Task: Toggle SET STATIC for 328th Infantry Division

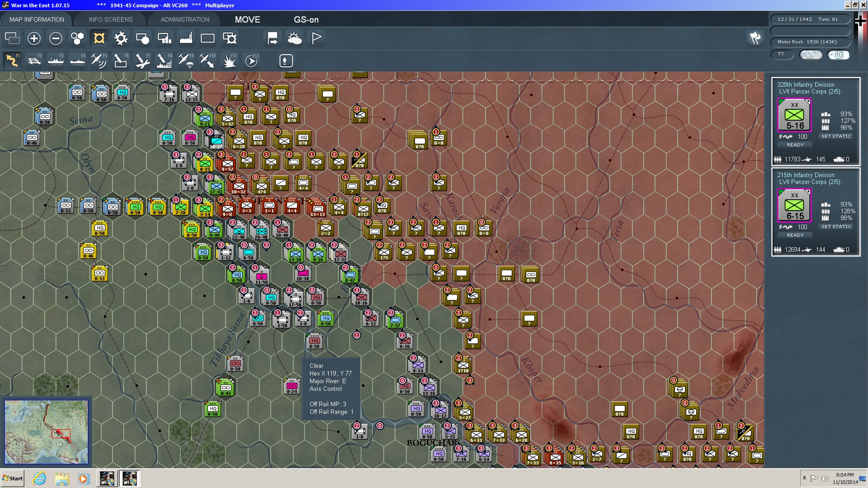Action: 836,136
